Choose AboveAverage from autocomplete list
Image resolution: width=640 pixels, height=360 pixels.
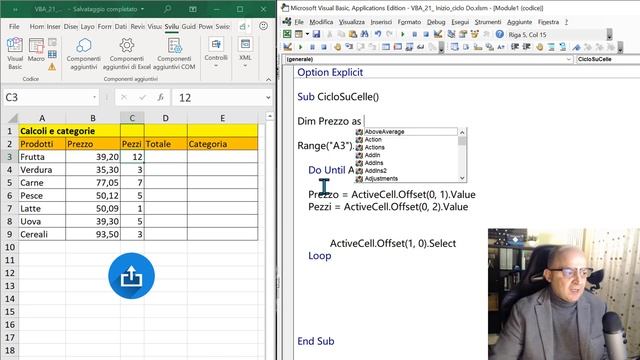pos(407,132)
